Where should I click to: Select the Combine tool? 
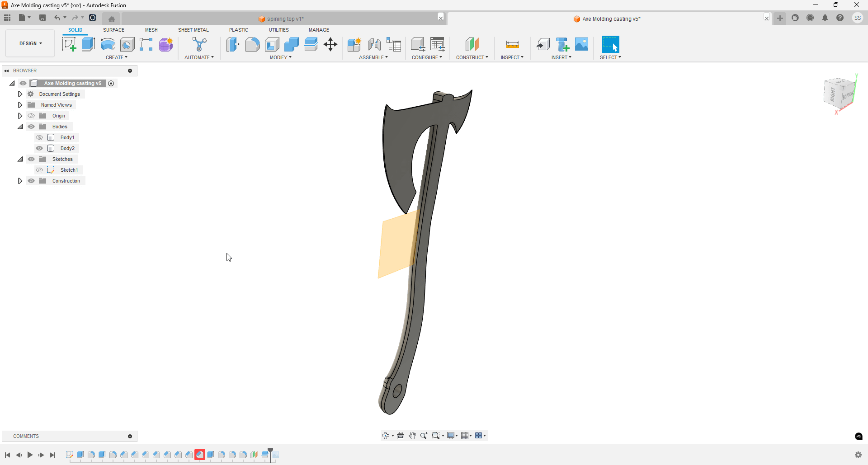292,44
